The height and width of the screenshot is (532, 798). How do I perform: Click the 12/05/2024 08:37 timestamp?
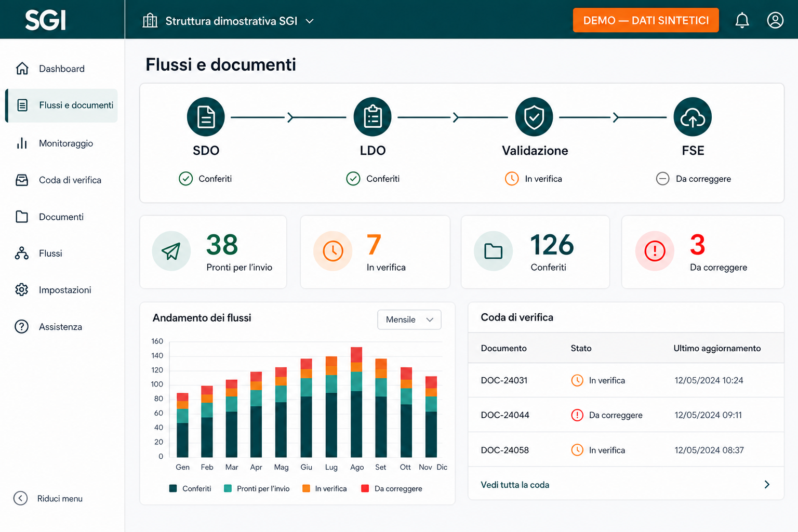(709, 450)
